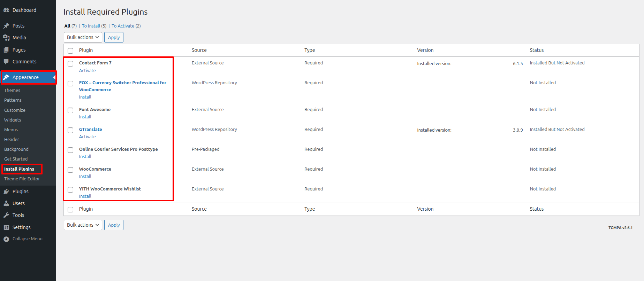Click the Users person icon
Screen dimensions: 644x281
tap(6, 203)
